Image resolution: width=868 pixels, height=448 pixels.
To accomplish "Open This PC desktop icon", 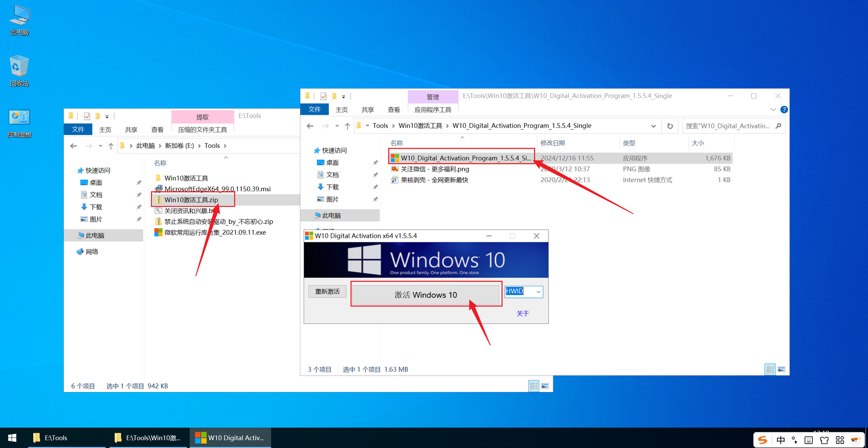I will pos(19,20).
